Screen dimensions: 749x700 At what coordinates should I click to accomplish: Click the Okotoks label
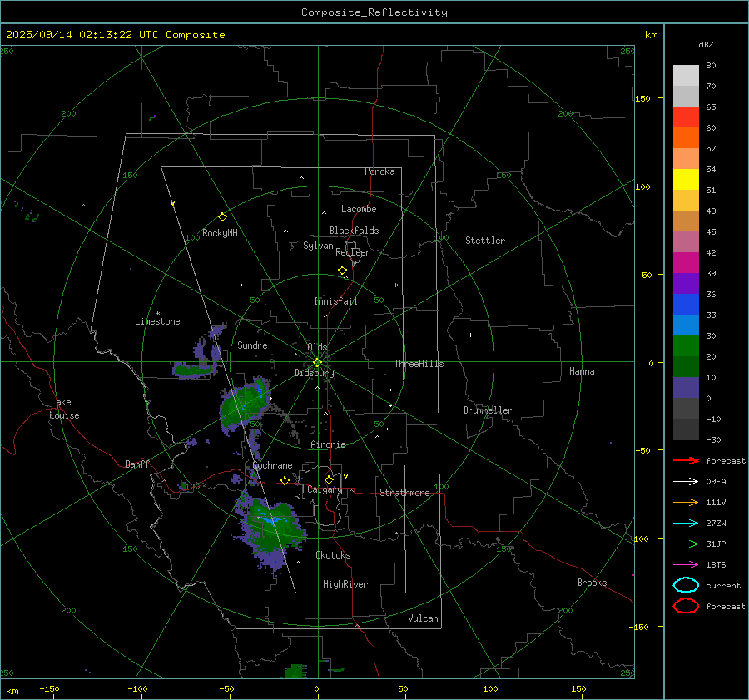[x=333, y=555]
